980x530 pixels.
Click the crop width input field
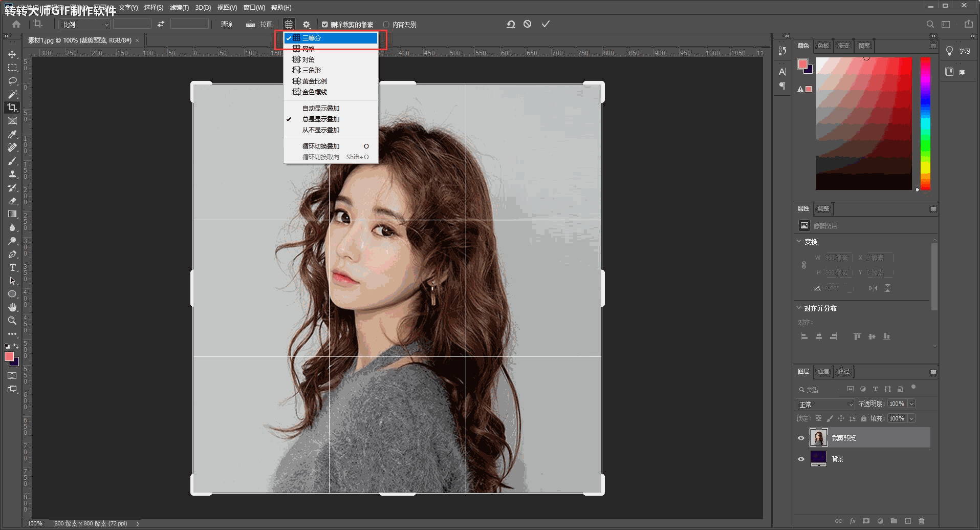coord(132,24)
